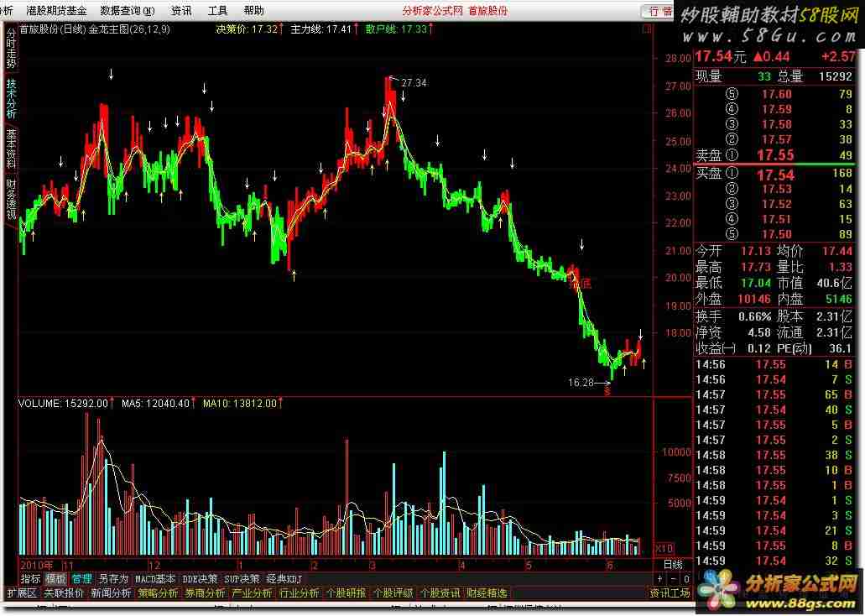
Task: Click the 行情 button at top right
Action: tap(661, 11)
